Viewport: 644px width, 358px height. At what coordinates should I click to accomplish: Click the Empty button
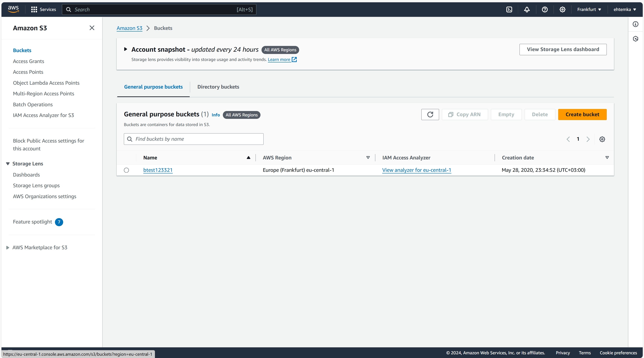coord(506,114)
